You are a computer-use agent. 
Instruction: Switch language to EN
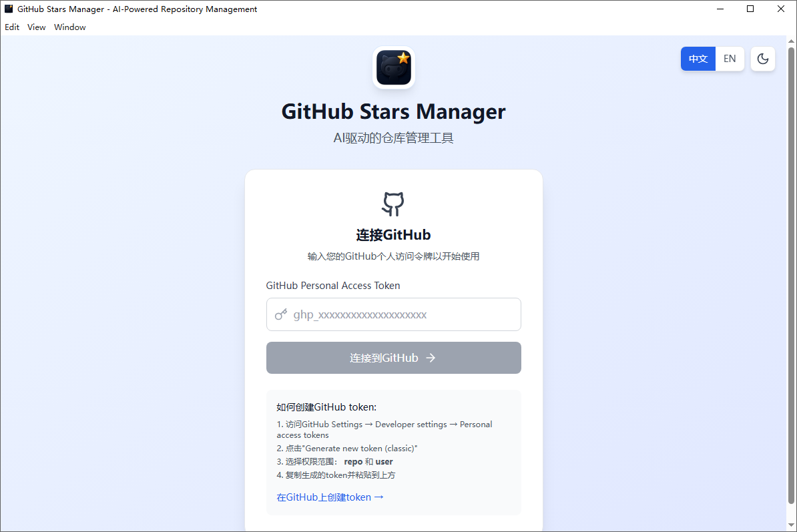tap(730, 59)
